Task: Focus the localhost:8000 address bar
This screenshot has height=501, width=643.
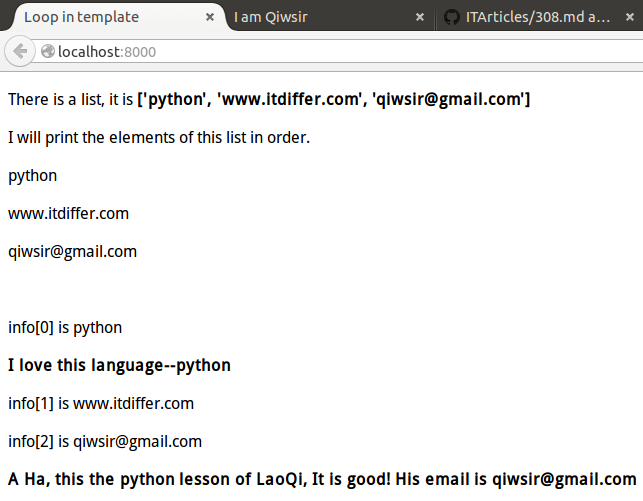Action: coord(300,52)
